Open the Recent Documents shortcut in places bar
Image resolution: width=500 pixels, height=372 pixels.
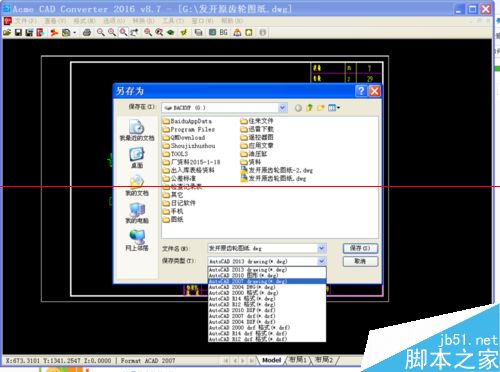point(137,130)
